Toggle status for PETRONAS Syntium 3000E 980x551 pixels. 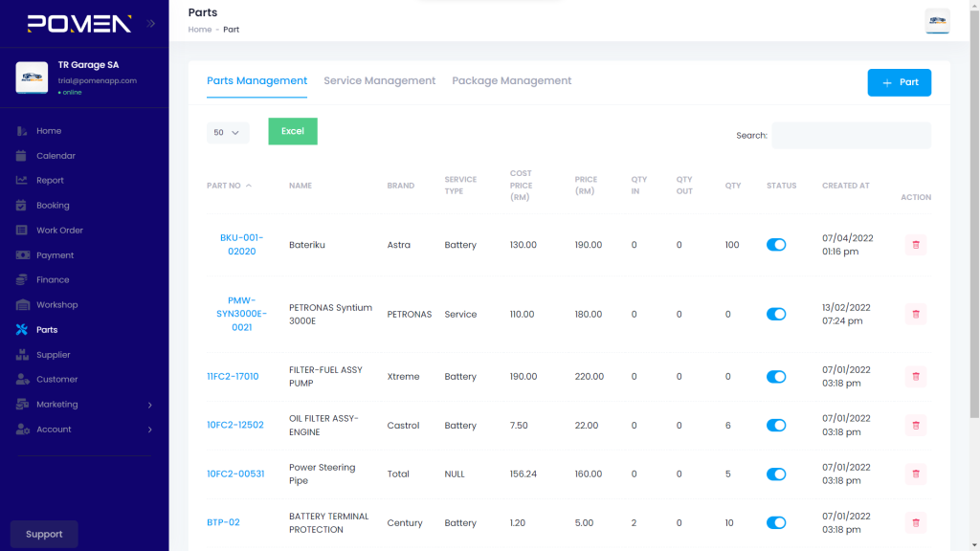[776, 314]
